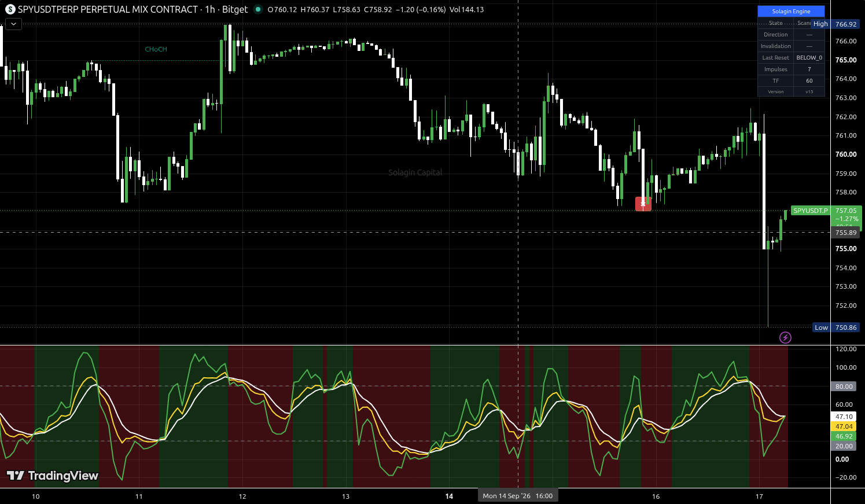Click the white 47.10 oscillator value label
865x504 pixels.
click(x=844, y=417)
